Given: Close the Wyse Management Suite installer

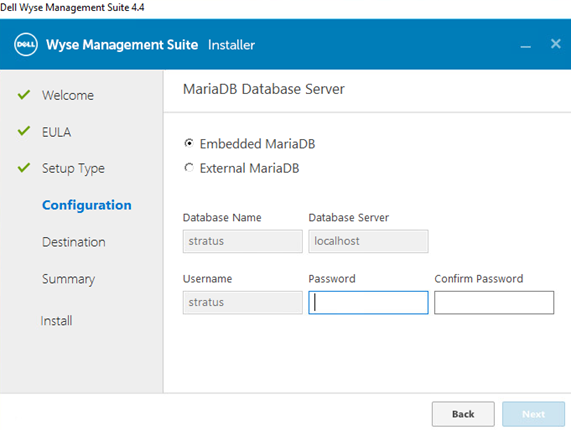Looking at the screenshot, I should (x=556, y=44).
